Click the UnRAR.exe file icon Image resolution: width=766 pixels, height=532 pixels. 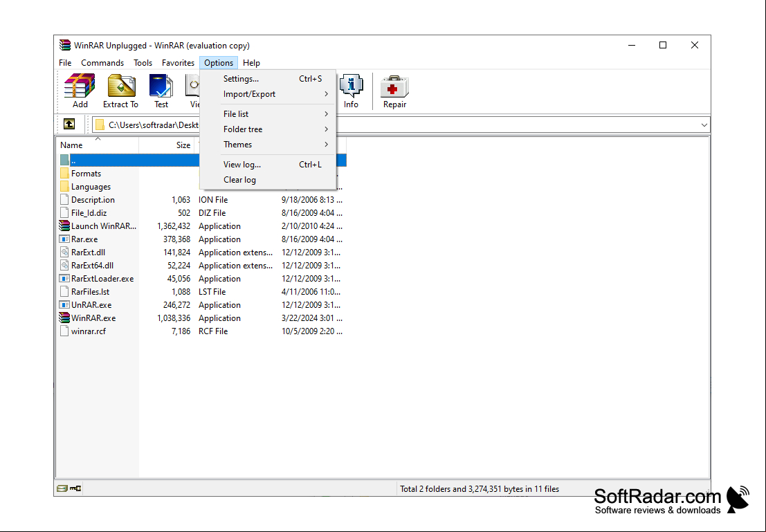tap(64, 305)
